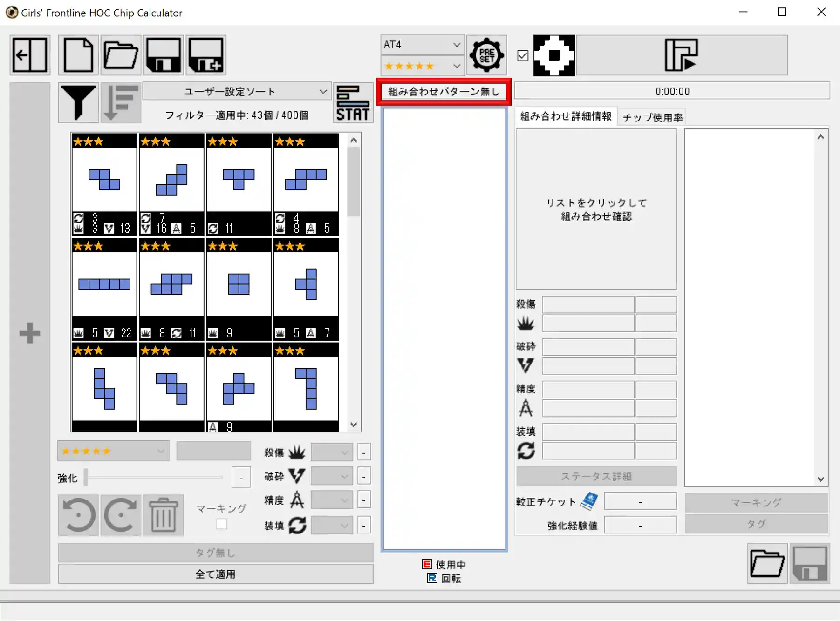This screenshot has width=840, height=621.
Task: Select the plus-like chip with 5 and A 7
Action: click(306, 289)
